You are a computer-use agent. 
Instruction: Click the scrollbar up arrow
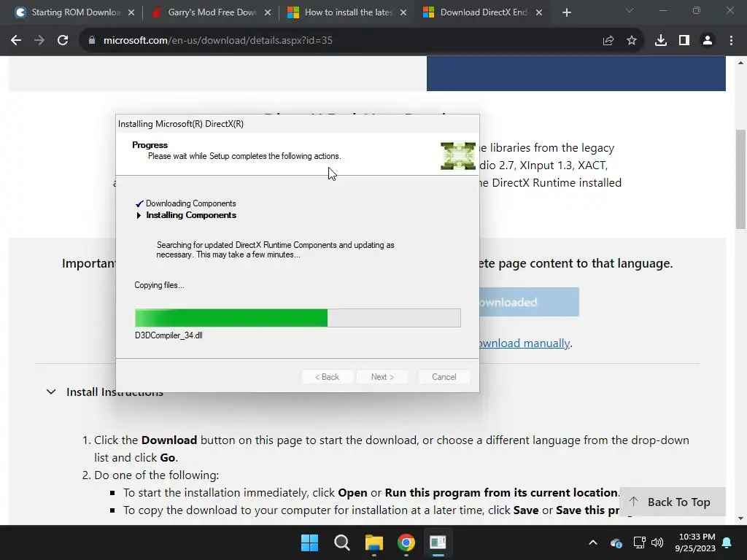click(x=741, y=63)
